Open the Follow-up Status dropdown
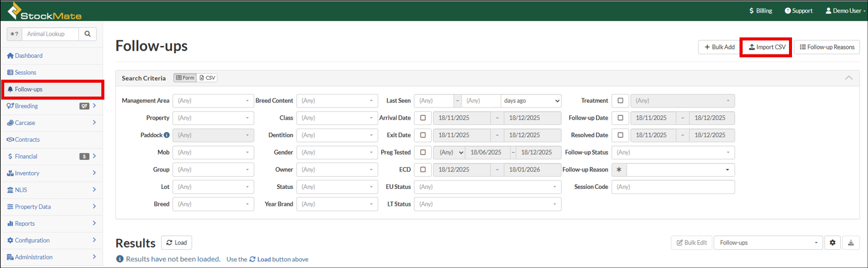Screen dimensions: 868x268 673,152
